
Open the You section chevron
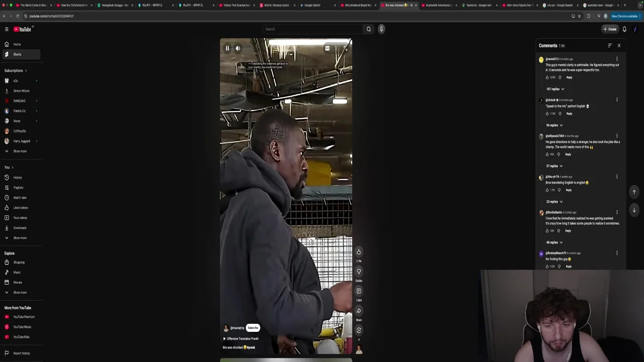coord(12,167)
